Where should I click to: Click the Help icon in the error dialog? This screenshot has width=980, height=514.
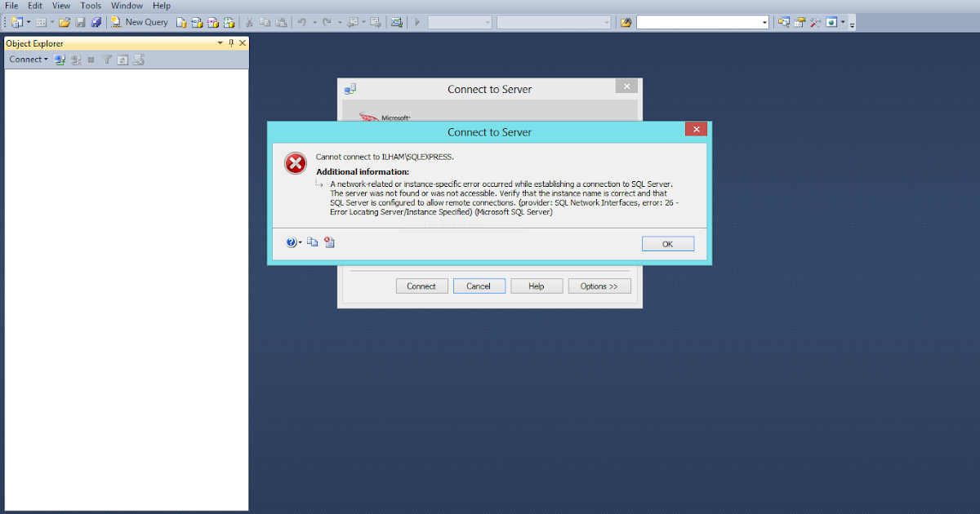click(292, 242)
